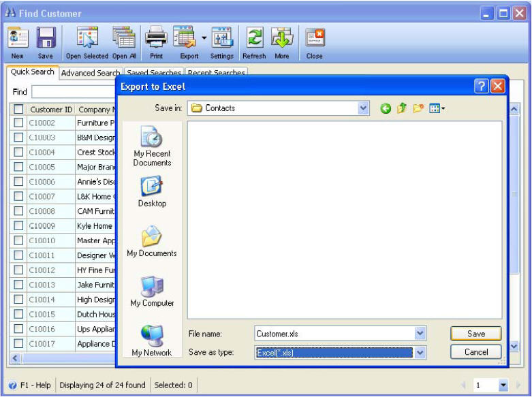
Task: Click the Open All toolbar icon
Action: pyautogui.click(x=124, y=37)
